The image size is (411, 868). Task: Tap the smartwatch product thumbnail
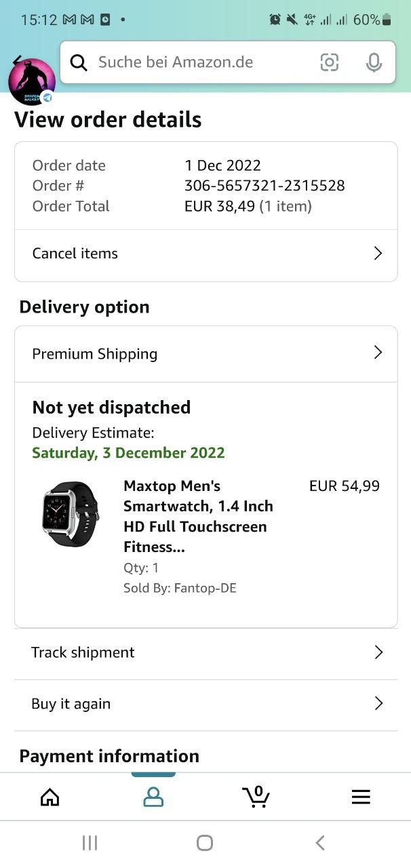[71, 514]
